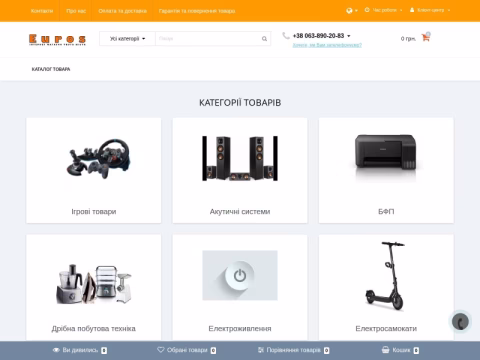Click the heart icon for 'Обрані товари'
The height and width of the screenshot is (360, 480).
click(x=161, y=350)
